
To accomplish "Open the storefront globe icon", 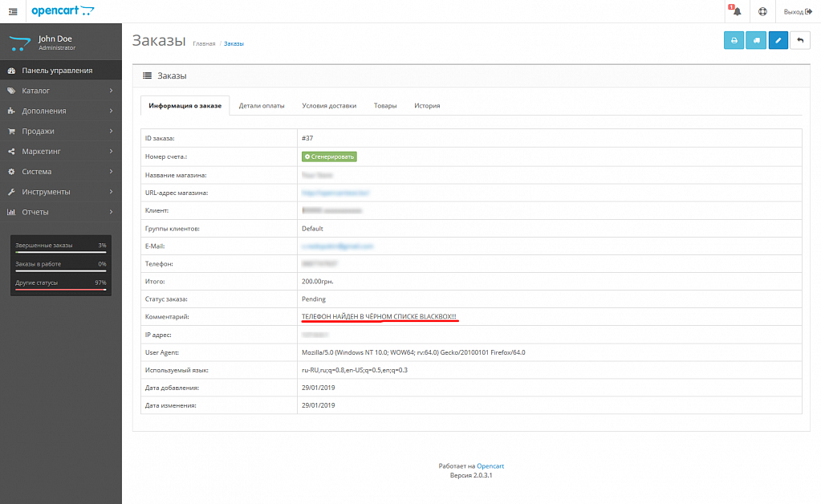I will coord(763,11).
